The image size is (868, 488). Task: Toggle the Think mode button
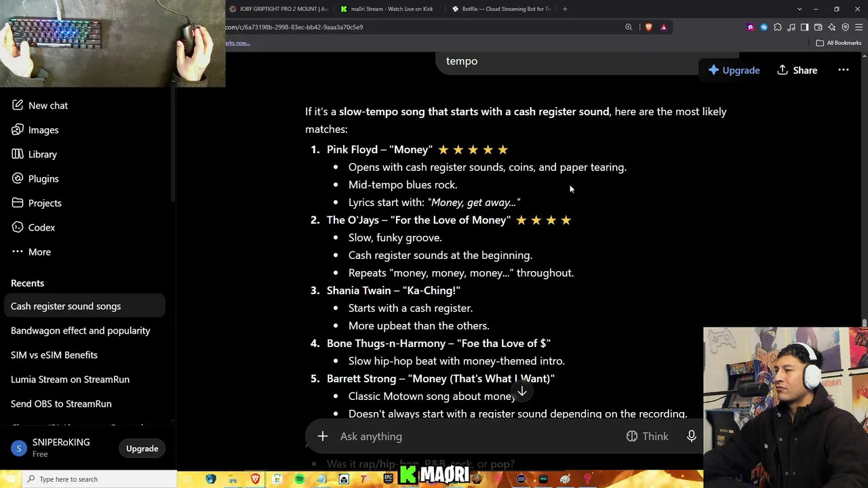coord(648,436)
